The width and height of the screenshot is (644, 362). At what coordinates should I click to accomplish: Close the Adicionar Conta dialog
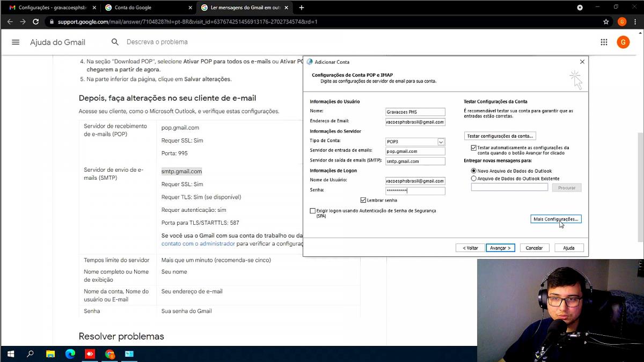(x=582, y=62)
